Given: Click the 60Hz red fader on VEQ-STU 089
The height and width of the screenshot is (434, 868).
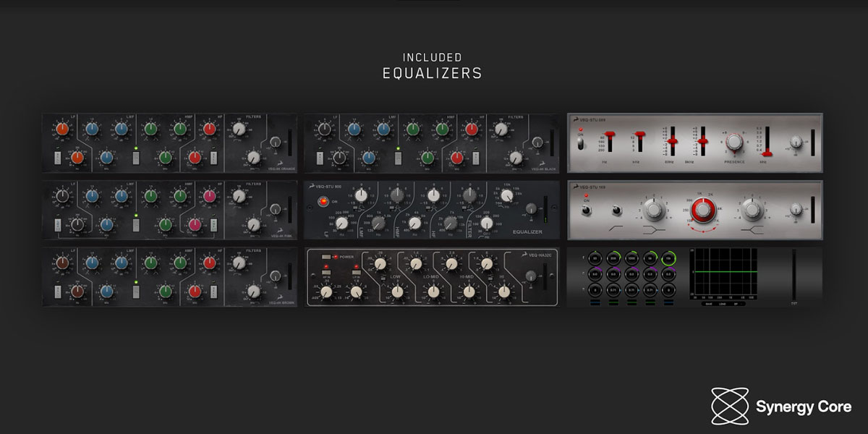Looking at the screenshot, I should [x=673, y=141].
